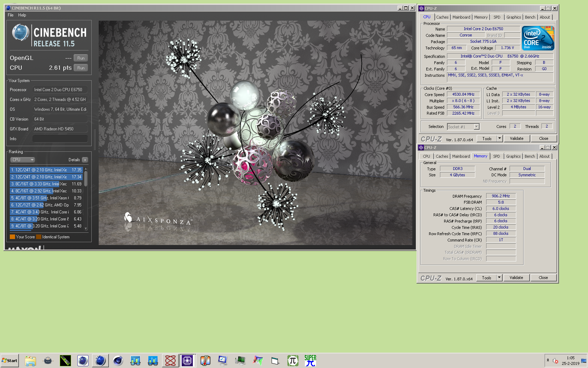Click the colorful triangle taskbar icon
The height and width of the screenshot is (368, 588).
[x=258, y=361]
